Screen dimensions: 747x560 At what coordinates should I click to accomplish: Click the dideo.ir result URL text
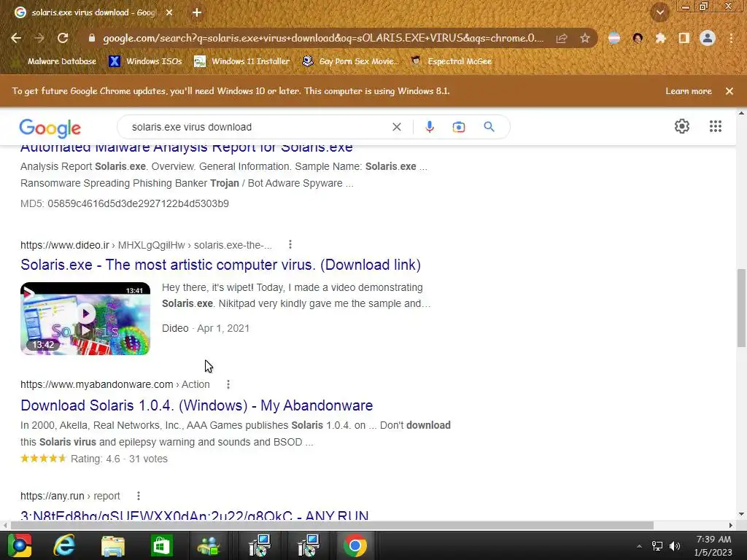point(146,245)
